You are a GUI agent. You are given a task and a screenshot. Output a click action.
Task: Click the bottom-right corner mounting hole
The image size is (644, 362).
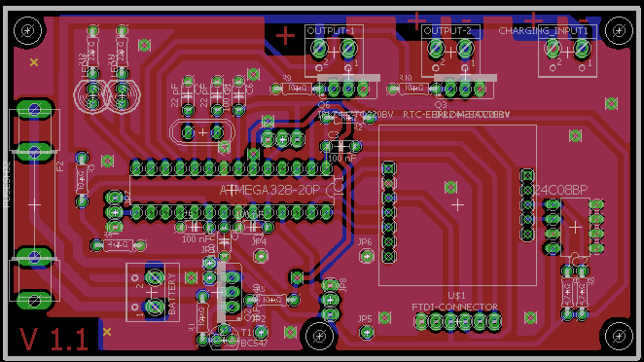click(619, 337)
